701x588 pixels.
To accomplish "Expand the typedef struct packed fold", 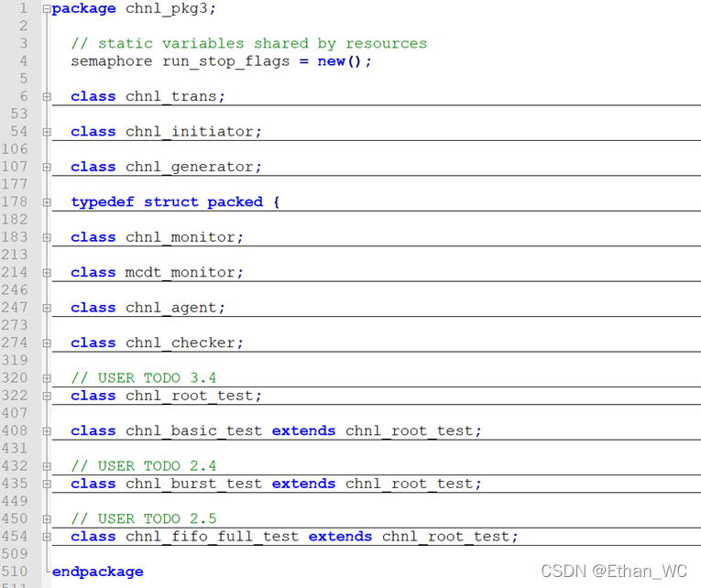I will 47,202.
